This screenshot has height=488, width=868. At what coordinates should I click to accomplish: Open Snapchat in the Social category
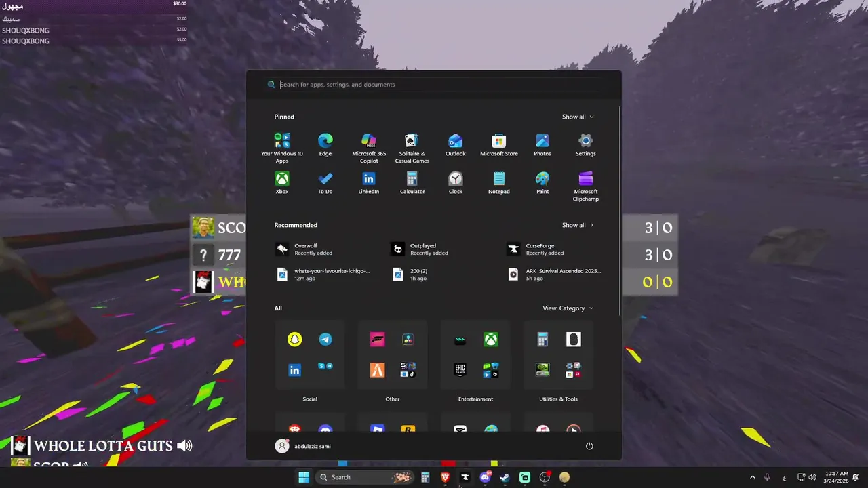(294, 340)
